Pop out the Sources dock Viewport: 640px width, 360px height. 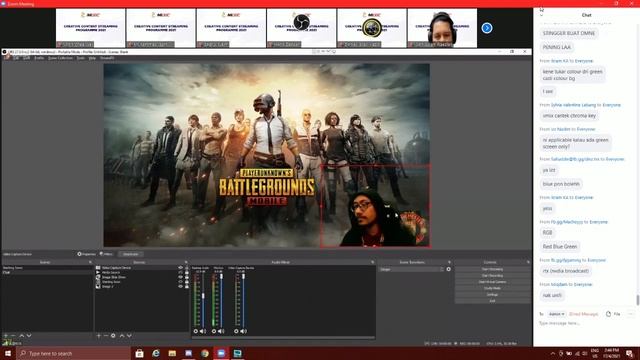pyautogui.click(x=186, y=262)
